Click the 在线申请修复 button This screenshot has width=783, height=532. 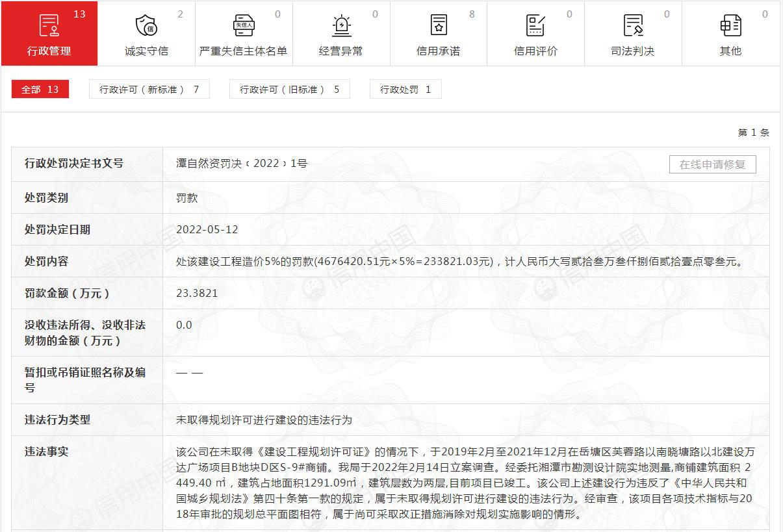click(x=712, y=164)
